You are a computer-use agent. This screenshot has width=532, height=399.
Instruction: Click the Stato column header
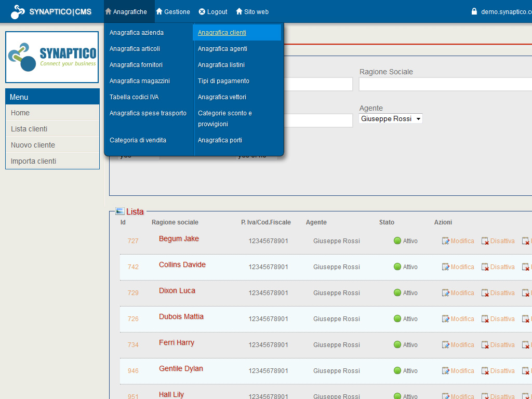click(387, 222)
